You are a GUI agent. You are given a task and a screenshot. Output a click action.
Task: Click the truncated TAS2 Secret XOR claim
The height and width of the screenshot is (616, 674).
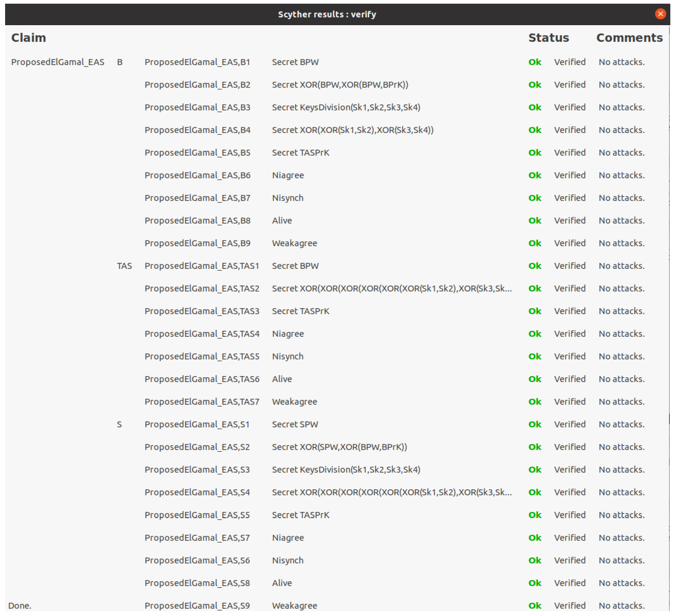click(x=391, y=288)
